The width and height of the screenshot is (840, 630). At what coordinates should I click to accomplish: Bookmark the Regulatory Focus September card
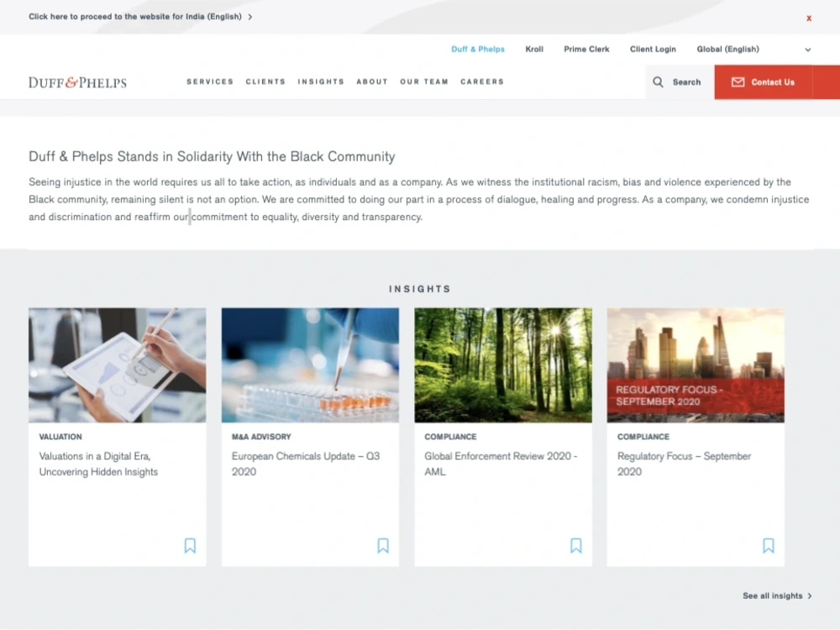coord(769,545)
